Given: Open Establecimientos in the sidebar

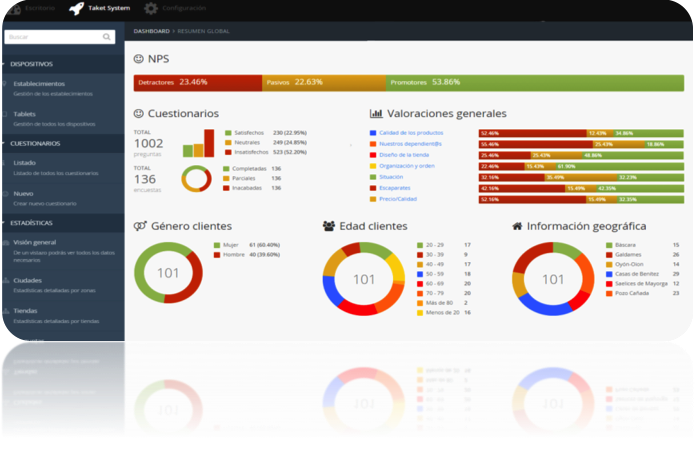Looking at the screenshot, I should coord(40,84).
